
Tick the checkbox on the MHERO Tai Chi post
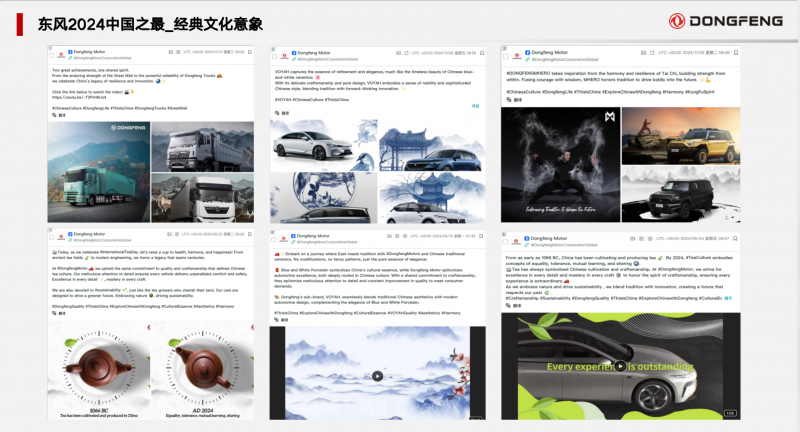pyautogui.click(x=506, y=56)
